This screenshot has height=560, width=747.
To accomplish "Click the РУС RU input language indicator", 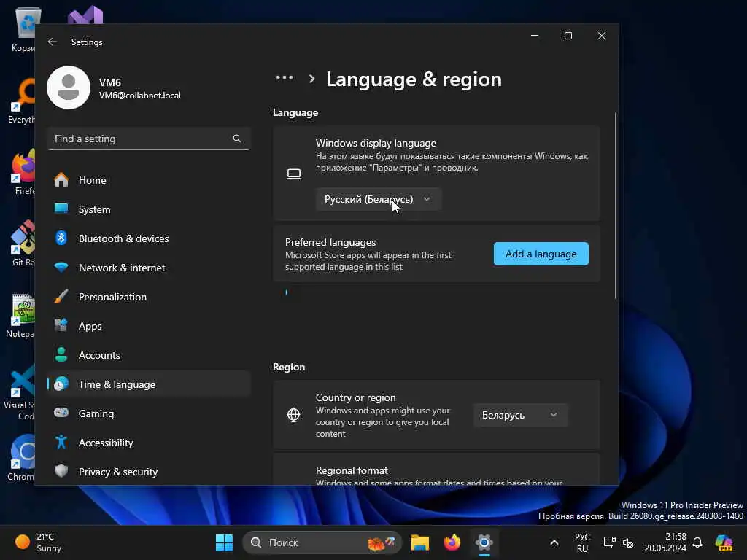I will pos(582,542).
